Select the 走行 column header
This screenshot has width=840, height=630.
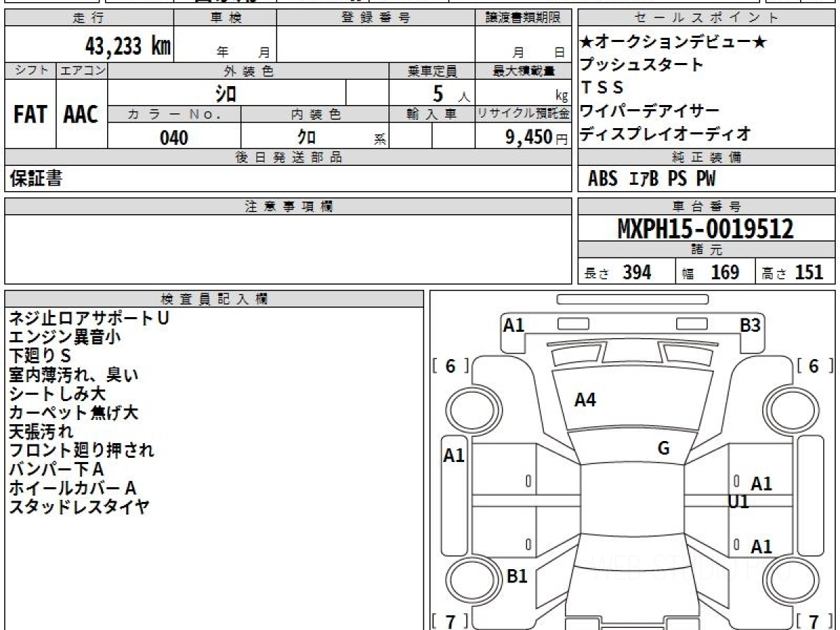pyautogui.click(x=89, y=18)
